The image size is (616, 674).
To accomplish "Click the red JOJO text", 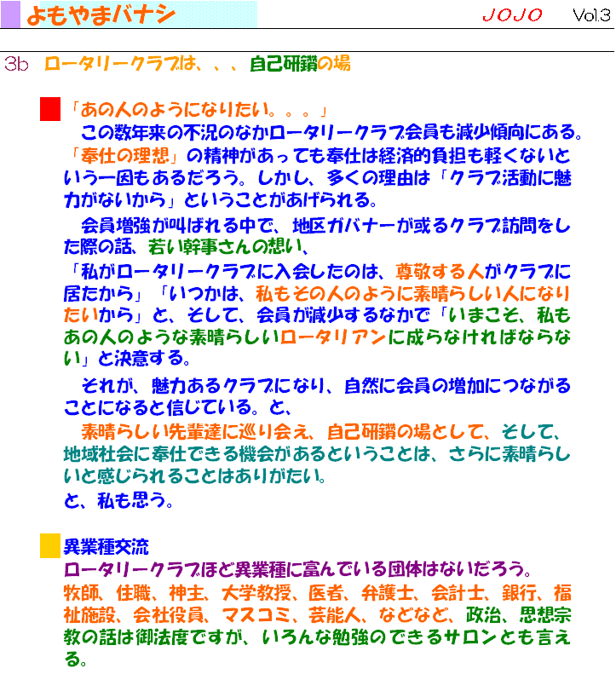I will pyautogui.click(x=512, y=15).
